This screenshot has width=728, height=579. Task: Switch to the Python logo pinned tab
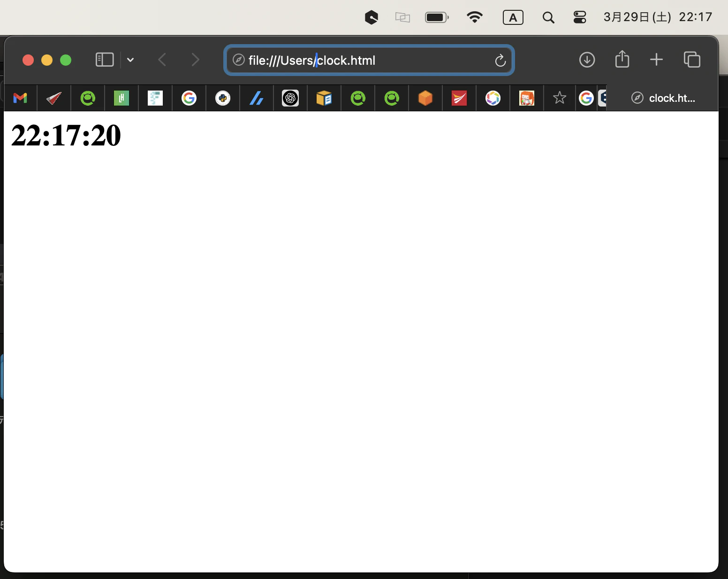click(x=223, y=98)
